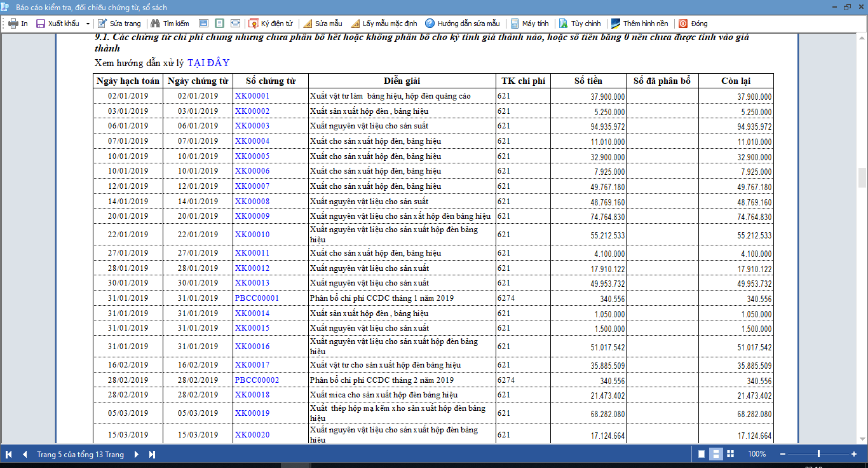The height and width of the screenshot is (468, 868).
Task: Open voucher link XK00013
Action: tap(252, 283)
